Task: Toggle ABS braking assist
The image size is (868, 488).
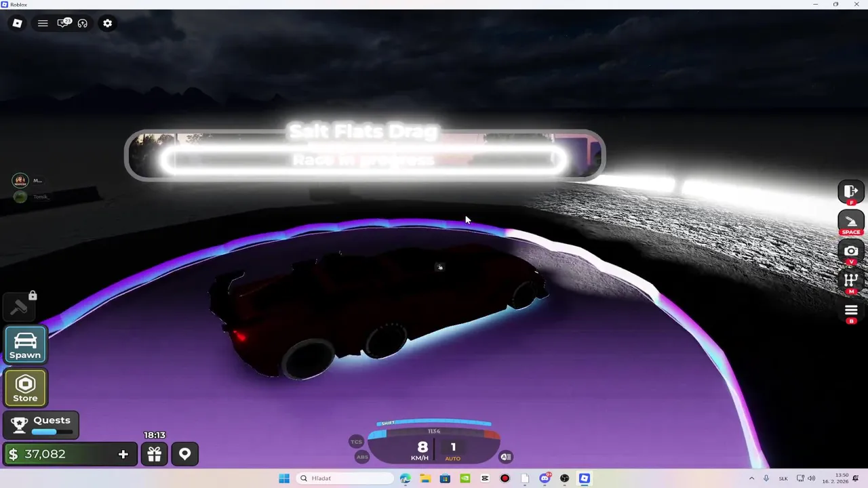Action: 362,457
